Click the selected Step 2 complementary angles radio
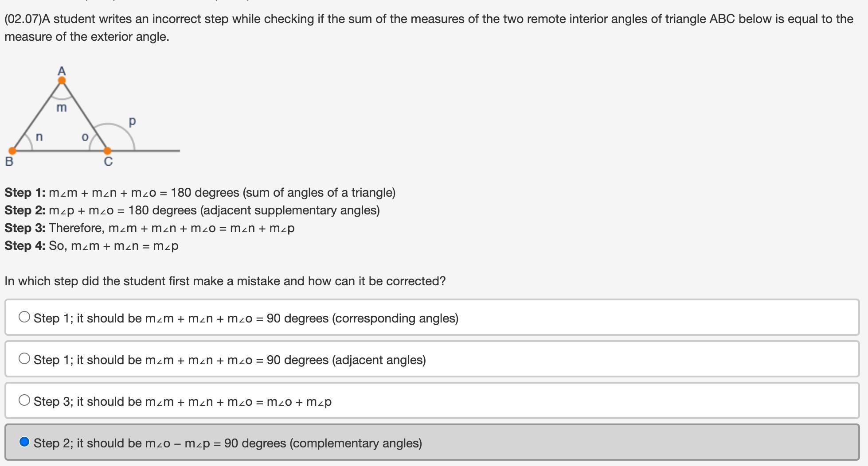 point(24,442)
